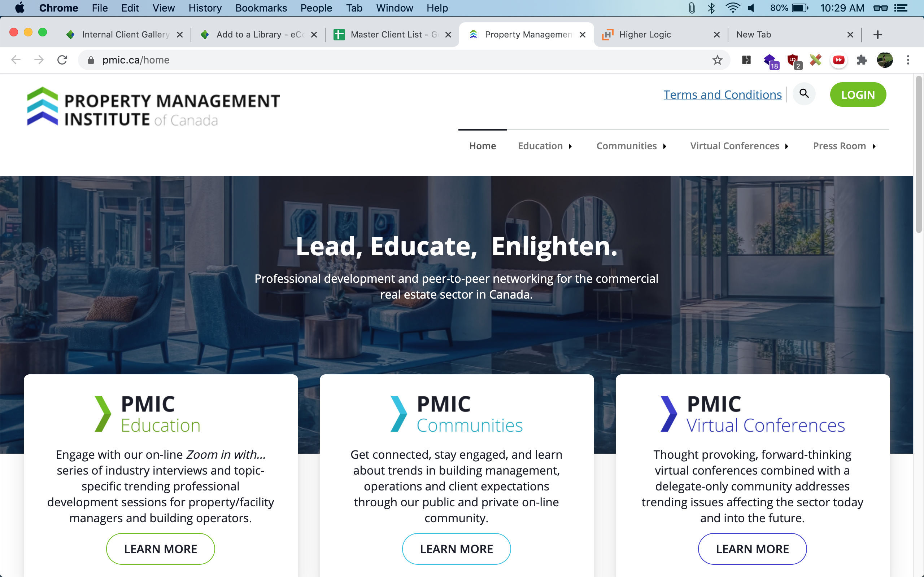Image resolution: width=924 pixels, height=577 pixels.
Task: Expand the Press Room nav menu
Action: pyautogui.click(x=844, y=146)
